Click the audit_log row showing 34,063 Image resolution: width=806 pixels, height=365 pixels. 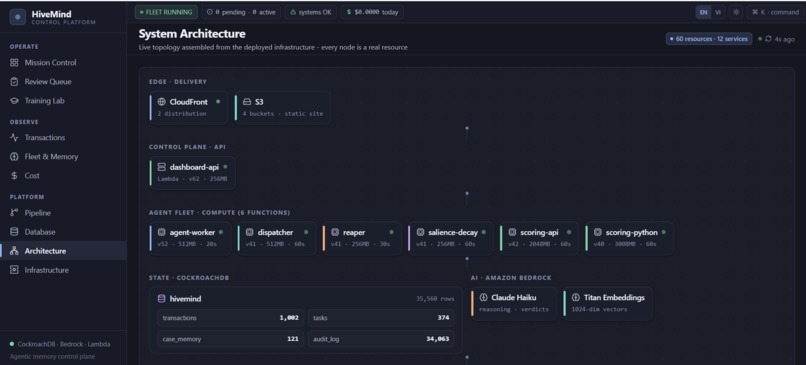[381, 339]
